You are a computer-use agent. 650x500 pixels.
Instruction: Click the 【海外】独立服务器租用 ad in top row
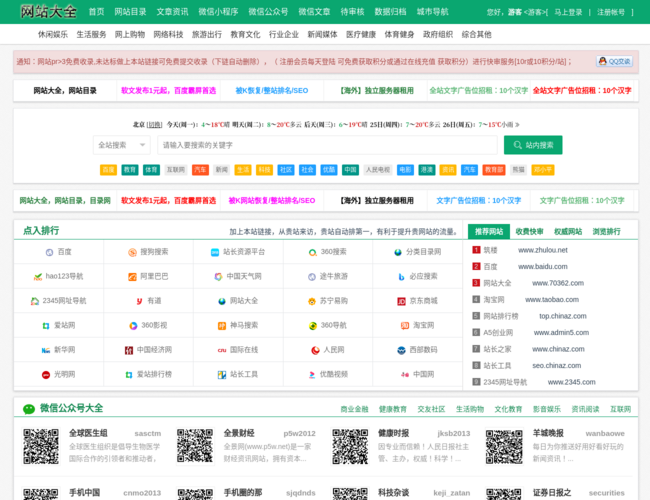pyautogui.click(x=376, y=90)
